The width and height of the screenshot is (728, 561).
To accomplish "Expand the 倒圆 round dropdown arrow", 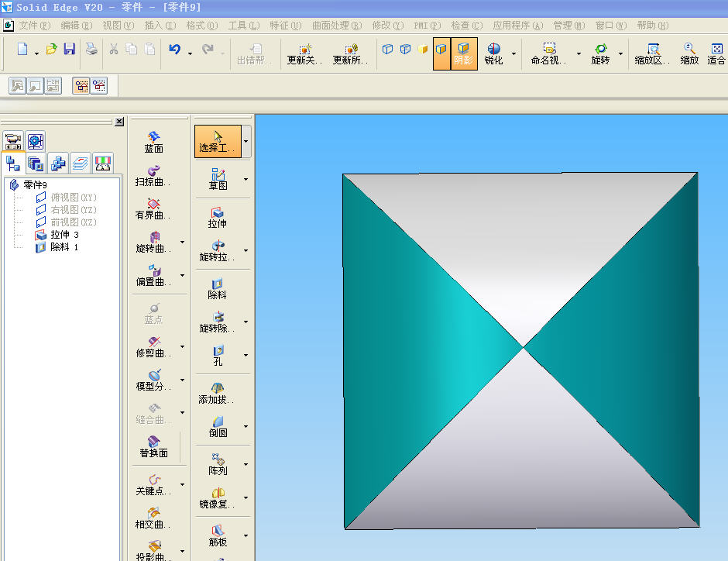I will [x=246, y=426].
